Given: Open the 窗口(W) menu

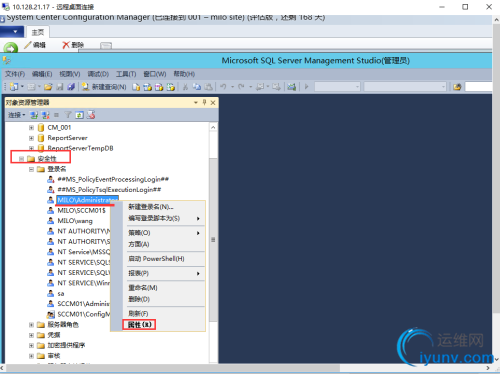Looking at the screenshot, I should tap(155, 74).
